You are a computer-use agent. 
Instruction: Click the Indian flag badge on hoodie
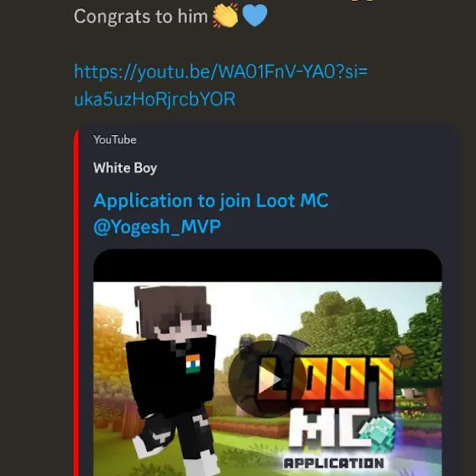coord(193,364)
